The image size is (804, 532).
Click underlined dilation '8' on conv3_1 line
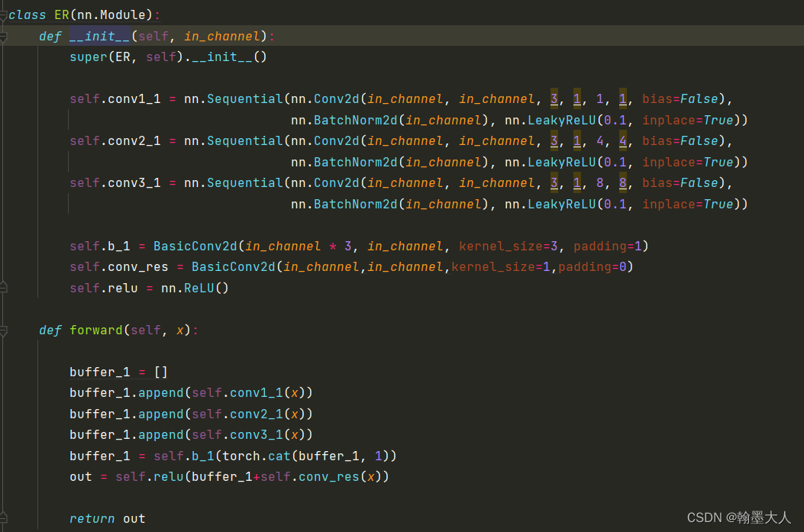623,183
